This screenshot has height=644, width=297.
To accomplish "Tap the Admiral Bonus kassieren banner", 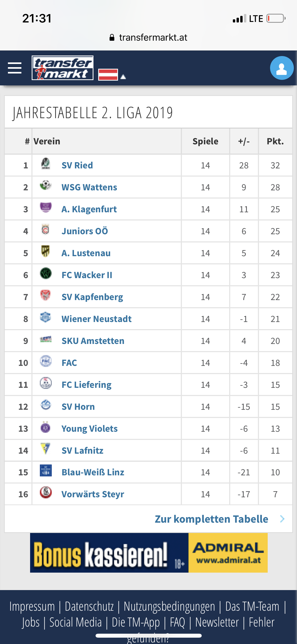I will click(149, 553).
